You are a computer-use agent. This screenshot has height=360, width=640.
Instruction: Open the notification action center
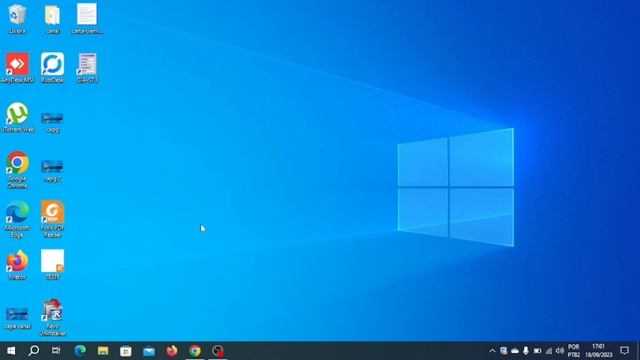(624, 351)
